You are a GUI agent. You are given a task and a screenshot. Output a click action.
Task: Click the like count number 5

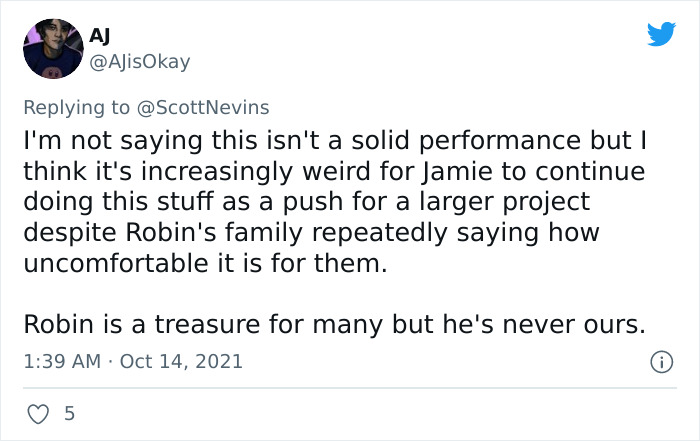(67, 412)
